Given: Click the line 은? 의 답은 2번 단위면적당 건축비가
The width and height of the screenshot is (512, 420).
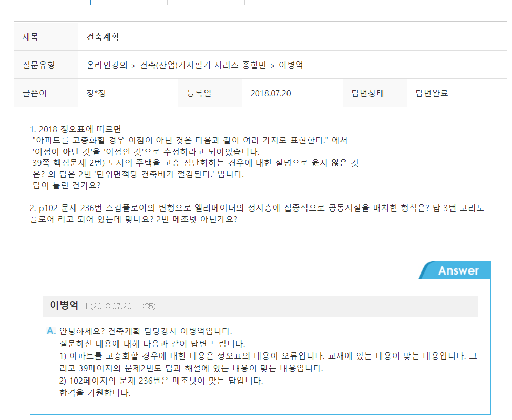Looking at the screenshot, I should click(138, 174).
